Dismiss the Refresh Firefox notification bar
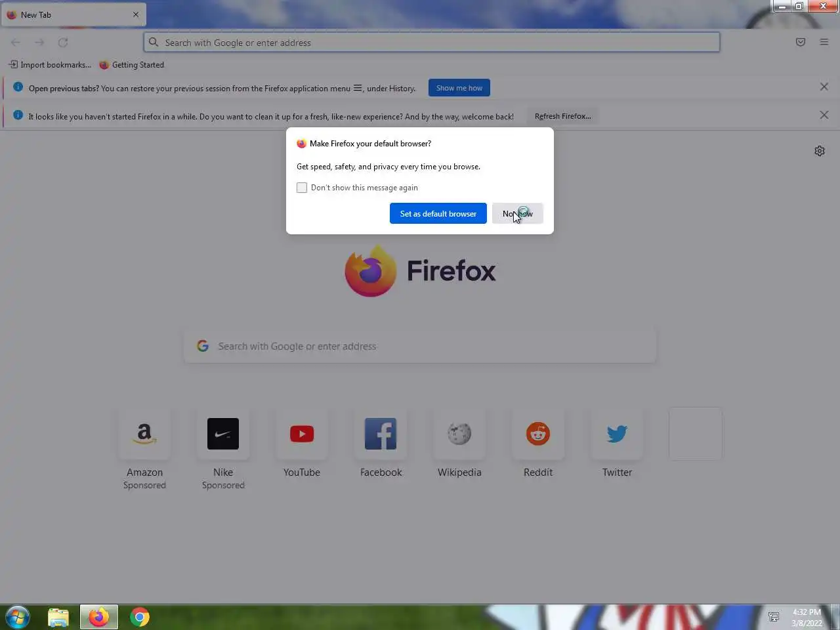This screenshot has width=840, height=630. (824, 115)
